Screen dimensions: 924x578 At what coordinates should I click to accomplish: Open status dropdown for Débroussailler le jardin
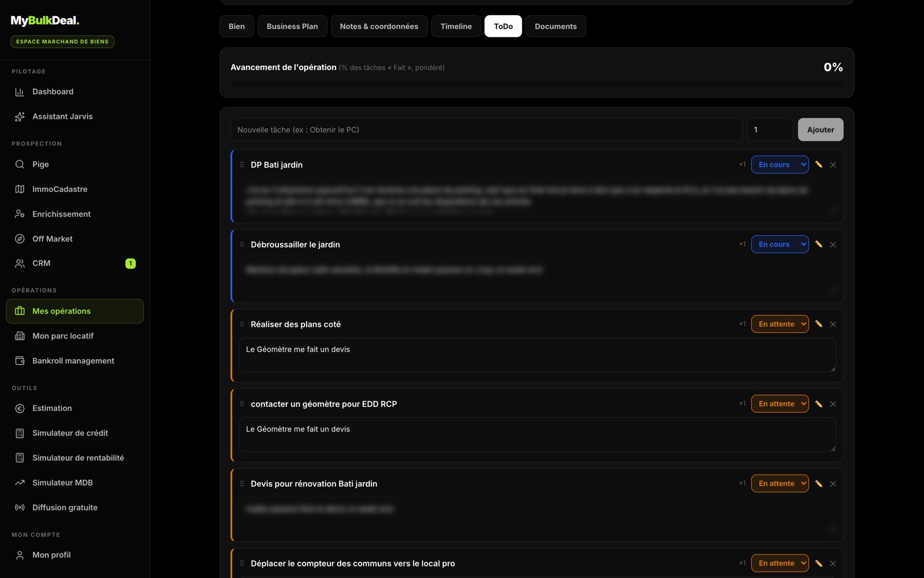coord(780,244)
